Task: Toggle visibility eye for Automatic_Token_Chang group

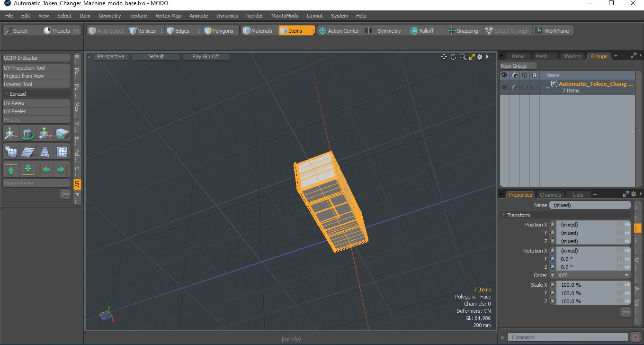Action: pos(504,87)
